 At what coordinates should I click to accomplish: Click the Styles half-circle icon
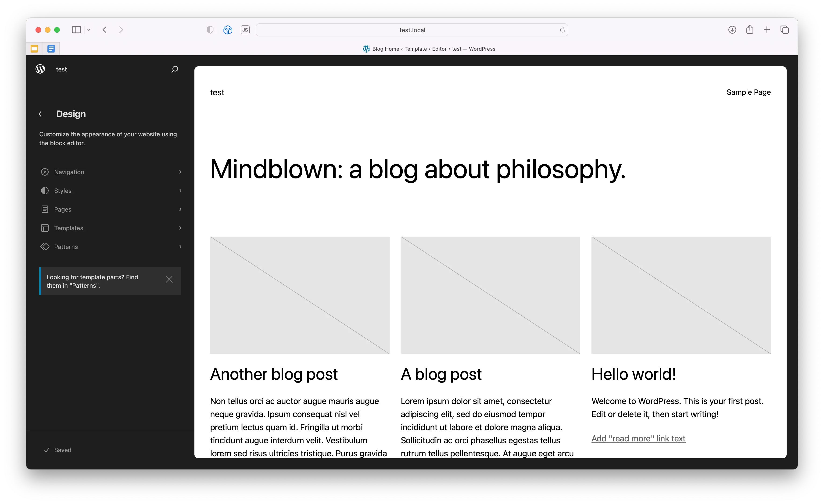click(x=45, y=191)
